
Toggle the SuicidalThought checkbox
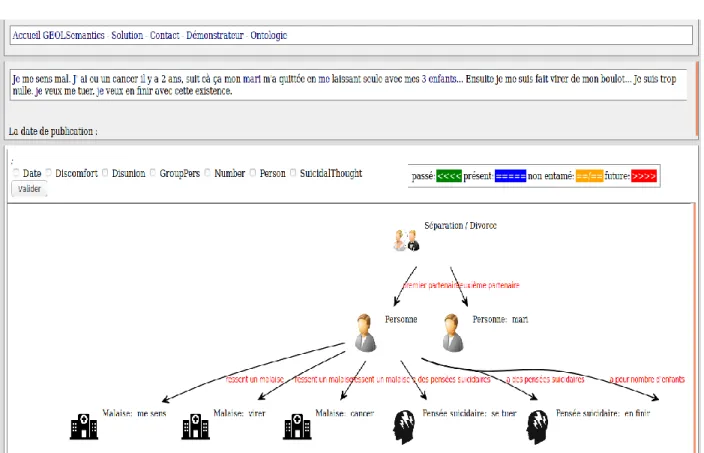pos(293,173)
